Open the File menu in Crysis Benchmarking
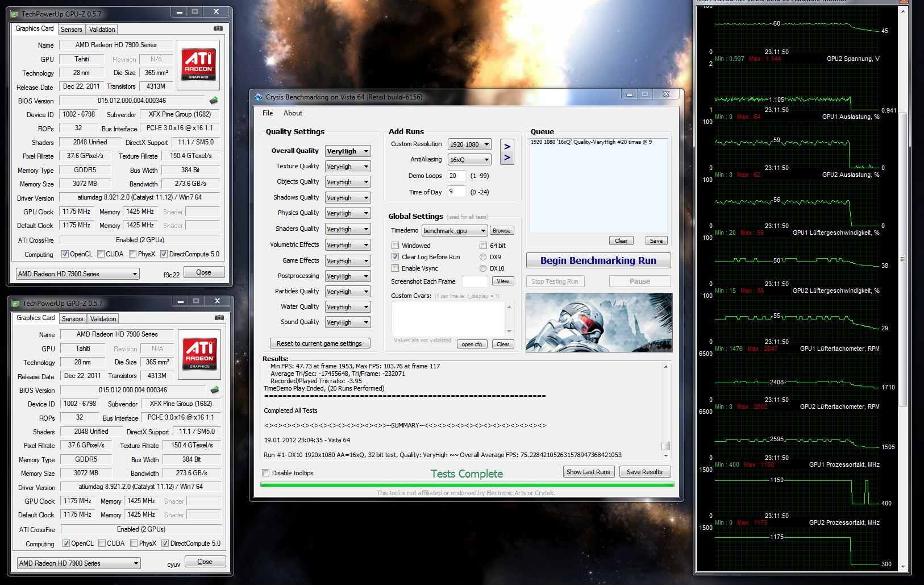Screen dimensions: 924x585 [x=268, y=113]
